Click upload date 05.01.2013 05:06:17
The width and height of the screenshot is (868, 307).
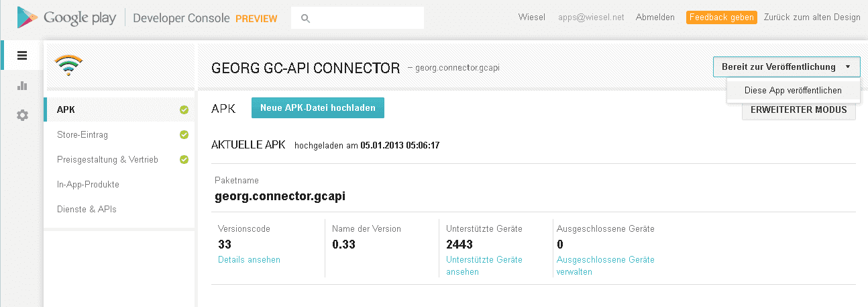[400, 145]
